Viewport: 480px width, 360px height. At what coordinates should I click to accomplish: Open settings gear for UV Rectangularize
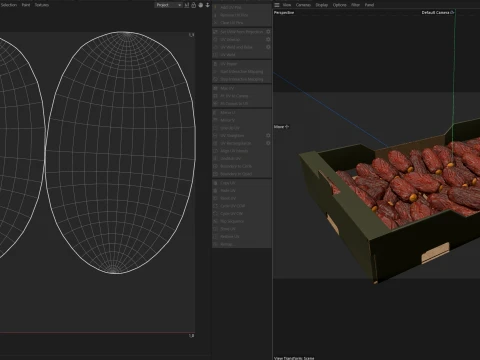click(x=268, y=143)
